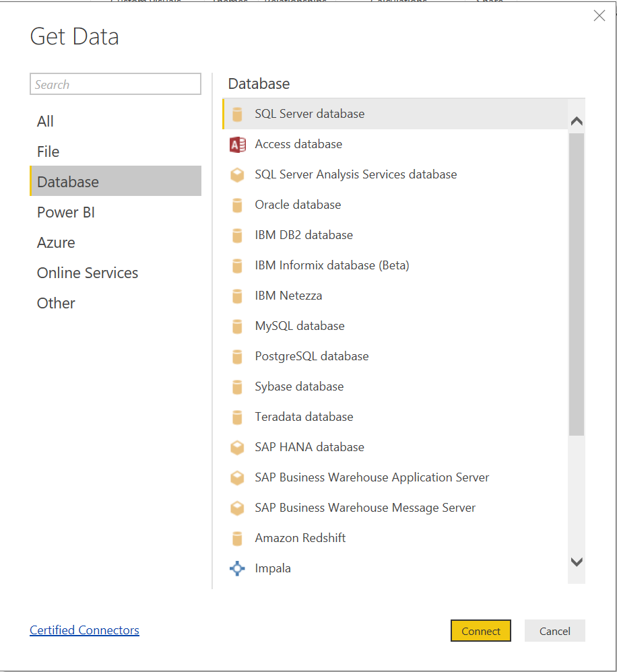The height and width of the screenshot is (672, 617).
Task: Click the blue Impala connector icon
Action: [237, 569]
